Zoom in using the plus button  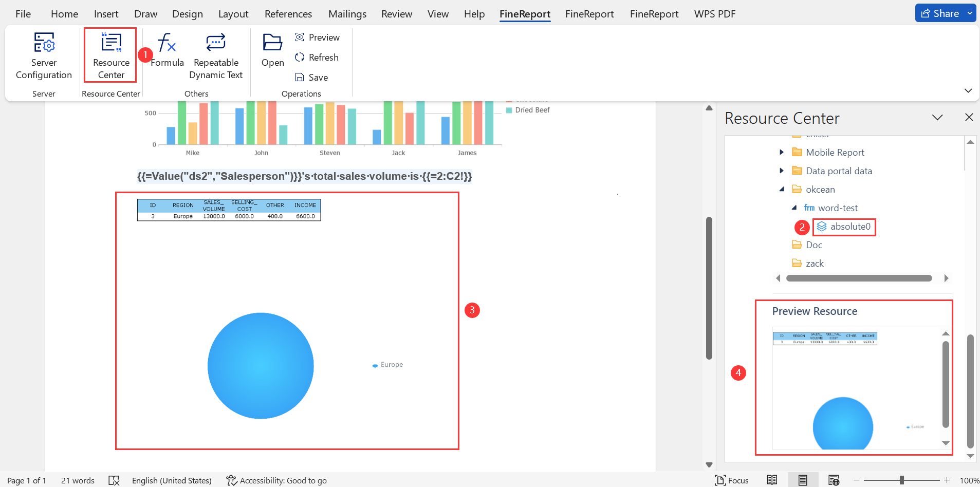click(x=947, y=480)
